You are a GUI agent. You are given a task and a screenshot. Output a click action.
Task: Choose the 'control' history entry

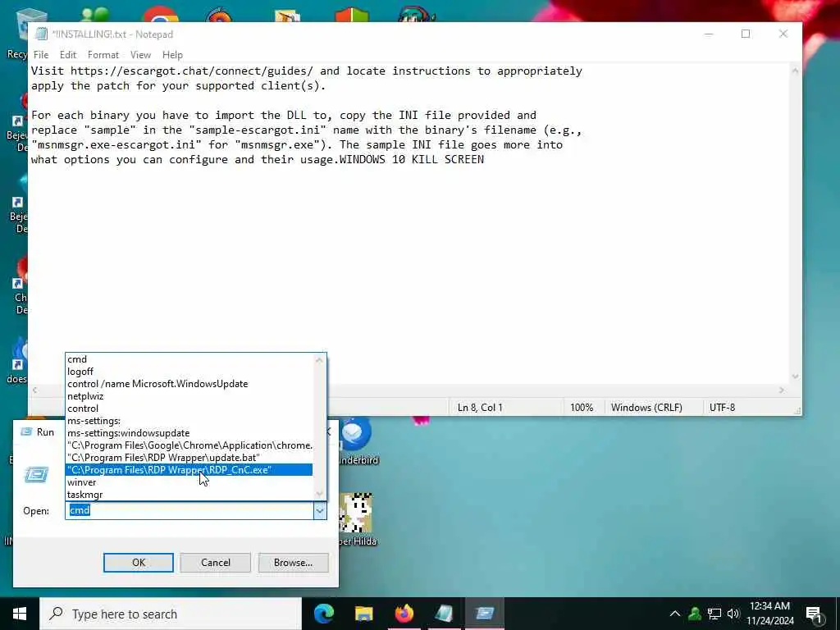point(189,409)
